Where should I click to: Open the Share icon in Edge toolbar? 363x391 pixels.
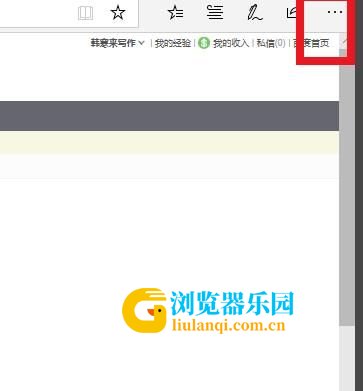coord(292,13)
